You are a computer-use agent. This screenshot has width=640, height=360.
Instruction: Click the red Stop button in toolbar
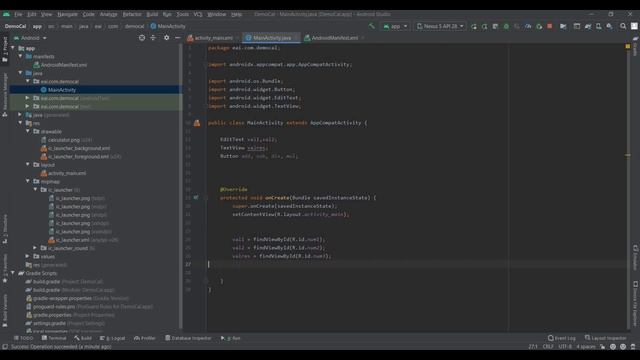pos(550,26)
